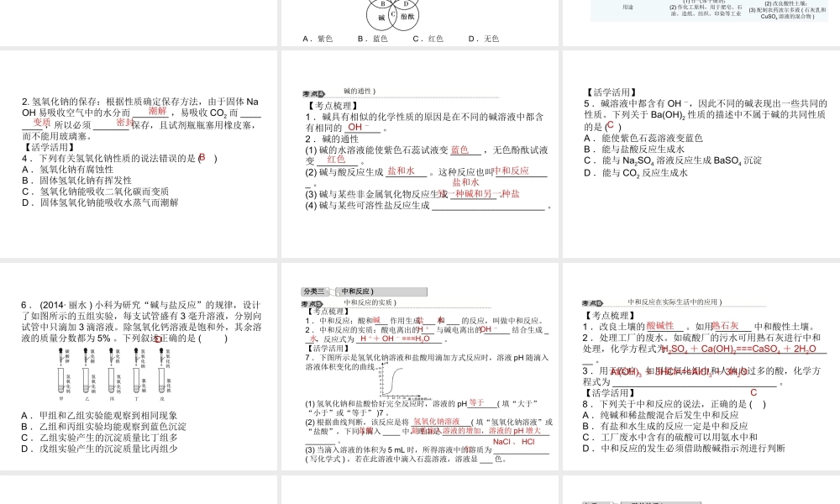Click option A．氢氧化钠有腐蚀性
Screen dimensions: 840x504
(67, 169)
